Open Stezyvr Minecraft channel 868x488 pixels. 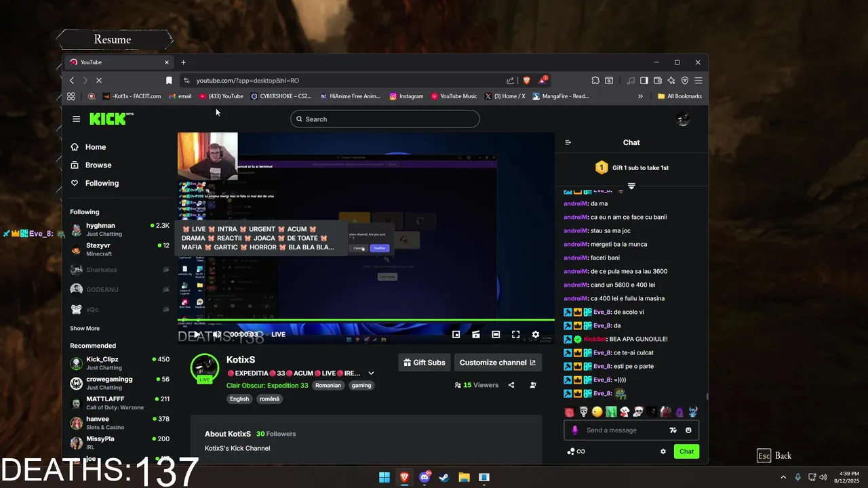tap(119, 249)
